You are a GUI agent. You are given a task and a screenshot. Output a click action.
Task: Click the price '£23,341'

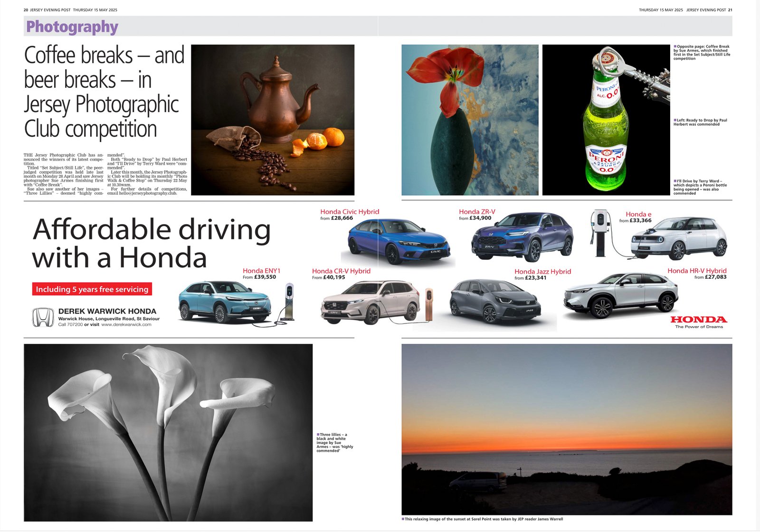coord(536,278)
